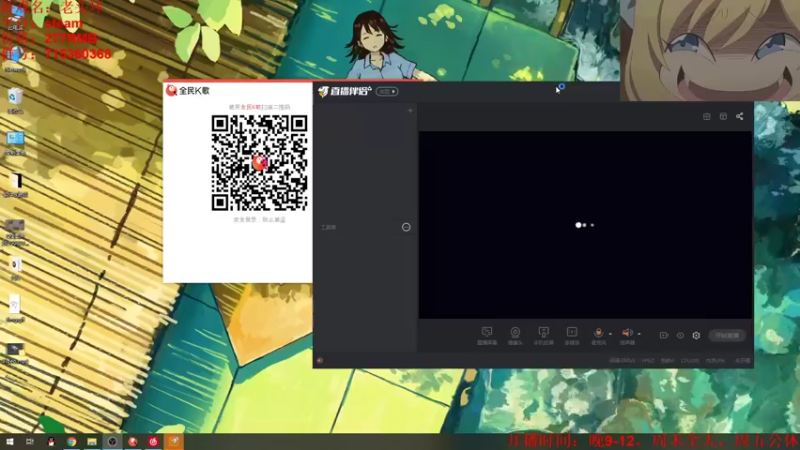Screen dimensions: 800x450
Task: Open the QQ penguin in the taskbar
Action: click(x=51, y=442)
